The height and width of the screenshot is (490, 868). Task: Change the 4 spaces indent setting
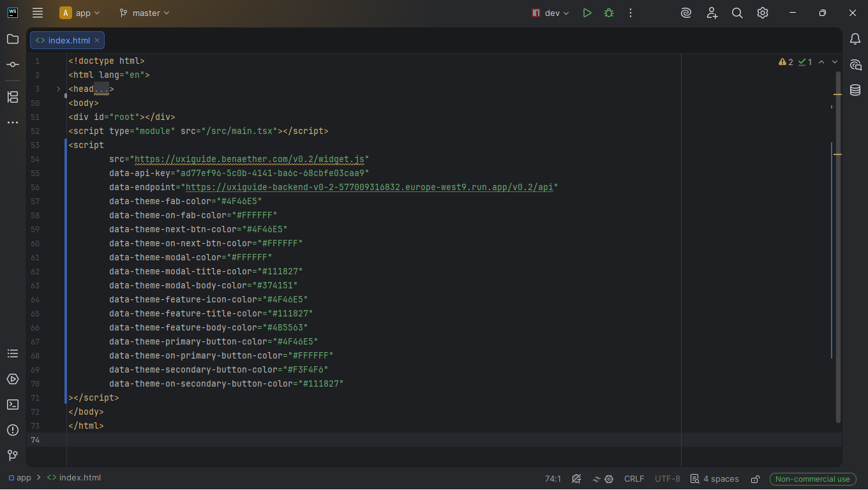click(x=715, y=479)
